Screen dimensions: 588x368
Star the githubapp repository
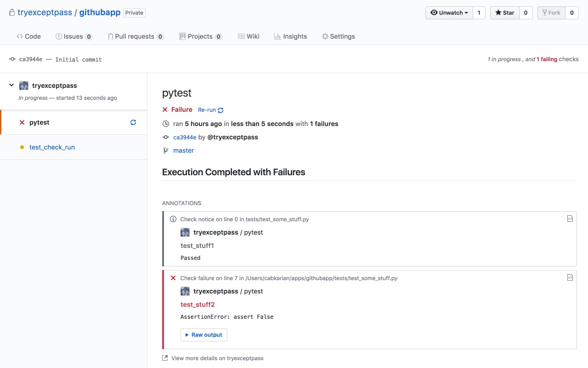pyautogui.click(x=504, y=13)
